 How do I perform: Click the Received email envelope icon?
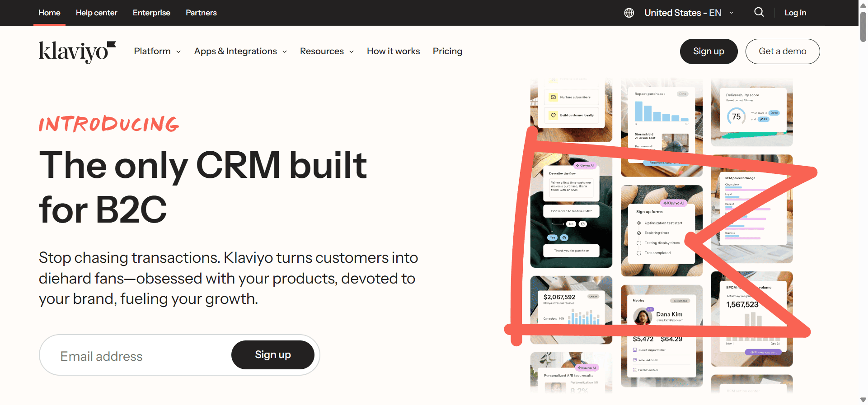pos(635,360)
